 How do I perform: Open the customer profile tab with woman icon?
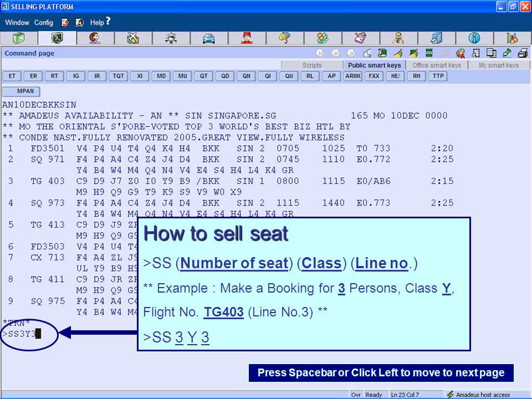pos(95,38)
